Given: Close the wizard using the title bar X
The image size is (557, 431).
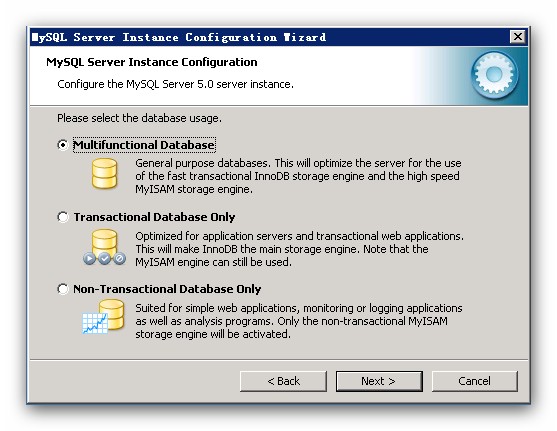Looking at the screenshot, I should (518, 37).
